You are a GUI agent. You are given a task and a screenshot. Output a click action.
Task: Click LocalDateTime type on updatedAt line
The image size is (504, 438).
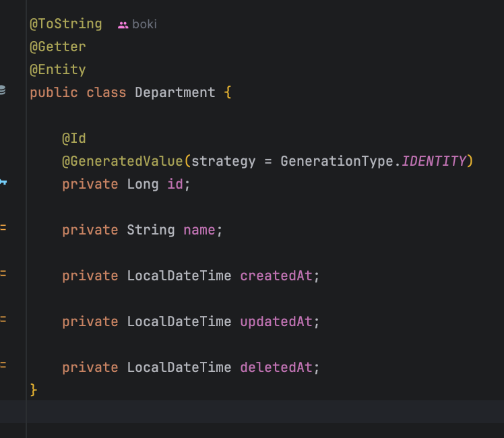pyautogui.click(x=179, y=321)
